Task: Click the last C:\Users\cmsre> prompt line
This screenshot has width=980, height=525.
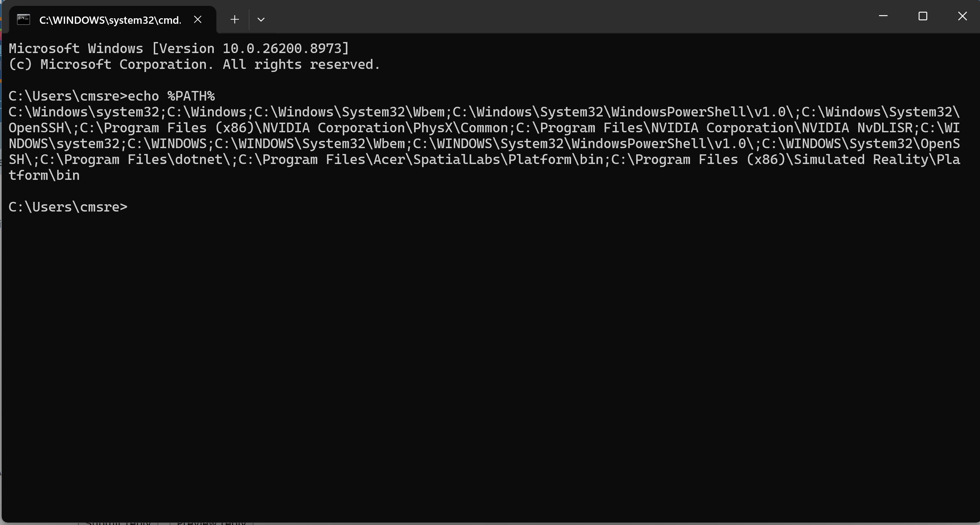Action: (x=68, y=207)
